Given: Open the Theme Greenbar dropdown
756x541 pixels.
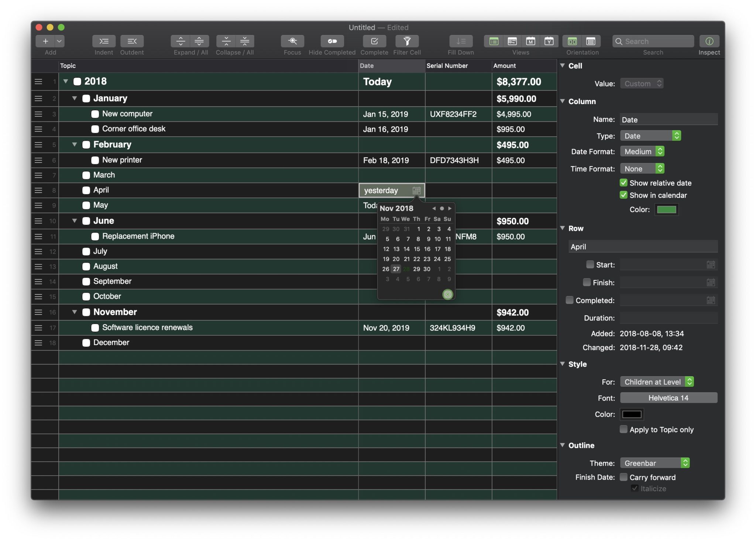Looking at the screenshot, I should pyautogui.click(x=655, y=463).
